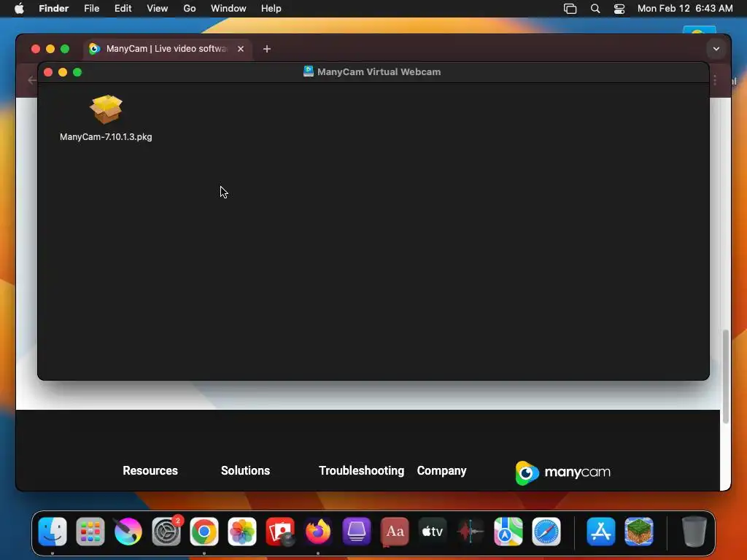Open Photos from the Dock
The height and width of the screenshot is (560, 747).
(242, 532)
